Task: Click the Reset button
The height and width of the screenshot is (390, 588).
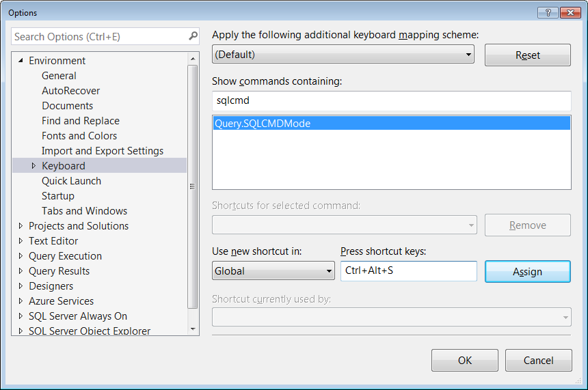Action: click(x=527, y=55)
